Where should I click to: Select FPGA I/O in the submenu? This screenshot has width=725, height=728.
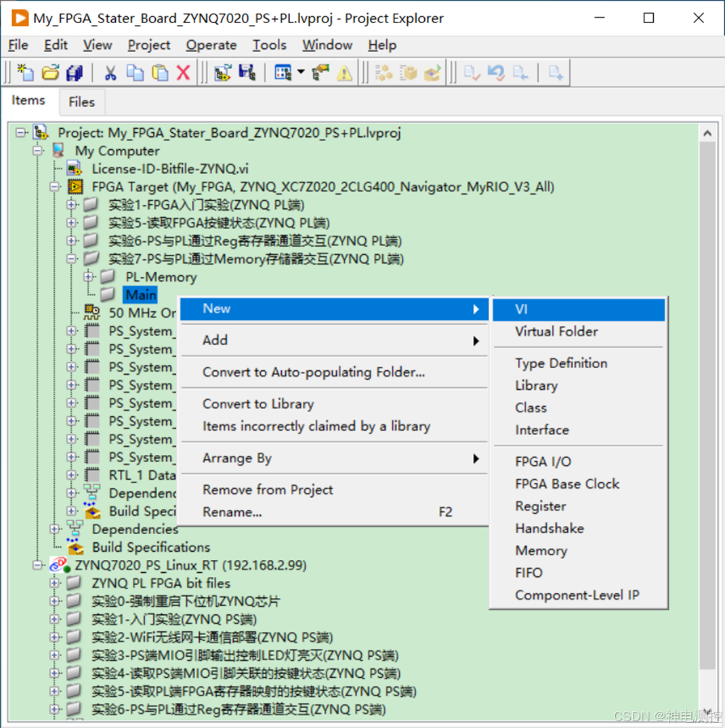point(579,462)
